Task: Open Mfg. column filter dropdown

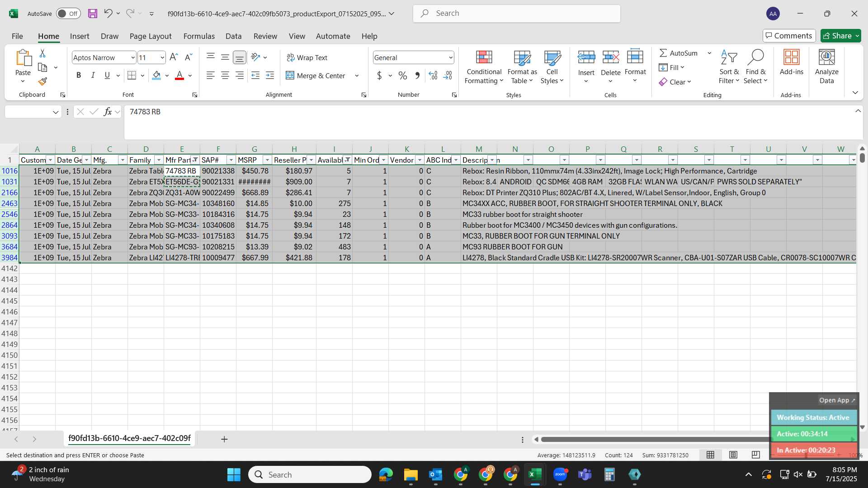Action: 123,160
